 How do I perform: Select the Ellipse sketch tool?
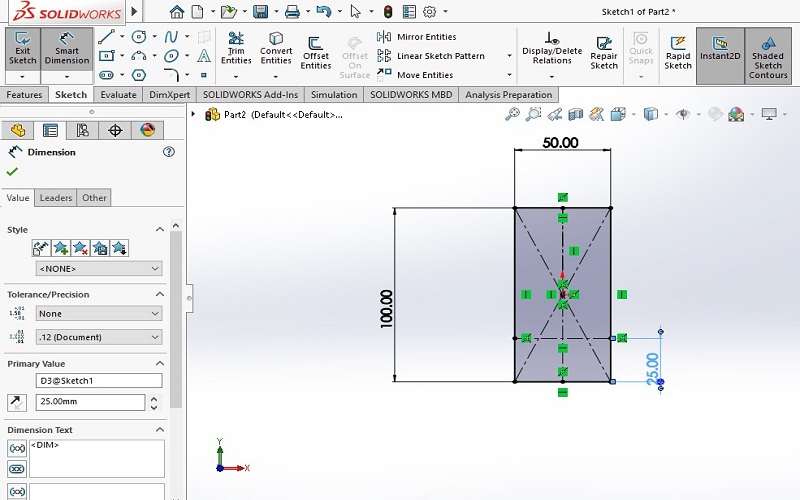[171, 56]
